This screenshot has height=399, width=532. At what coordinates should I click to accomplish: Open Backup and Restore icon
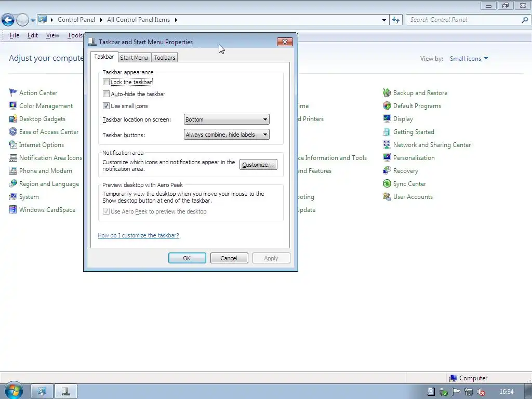(387, 92)
